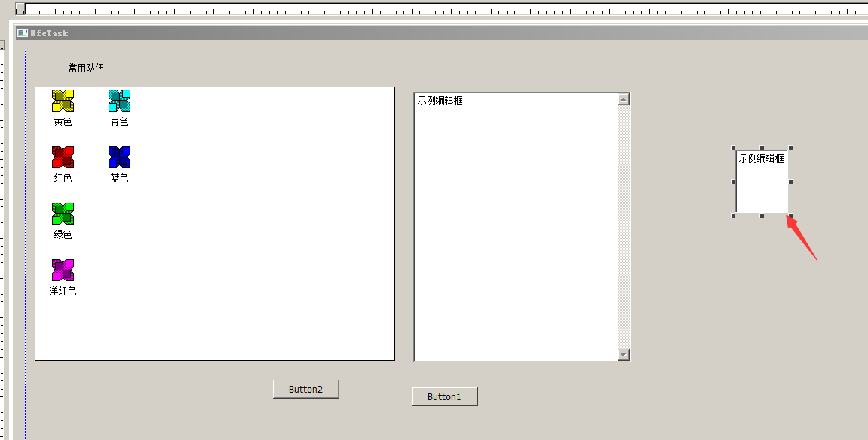
Task: Select the blue 蓝色 list icon
Action: (120, 157)
